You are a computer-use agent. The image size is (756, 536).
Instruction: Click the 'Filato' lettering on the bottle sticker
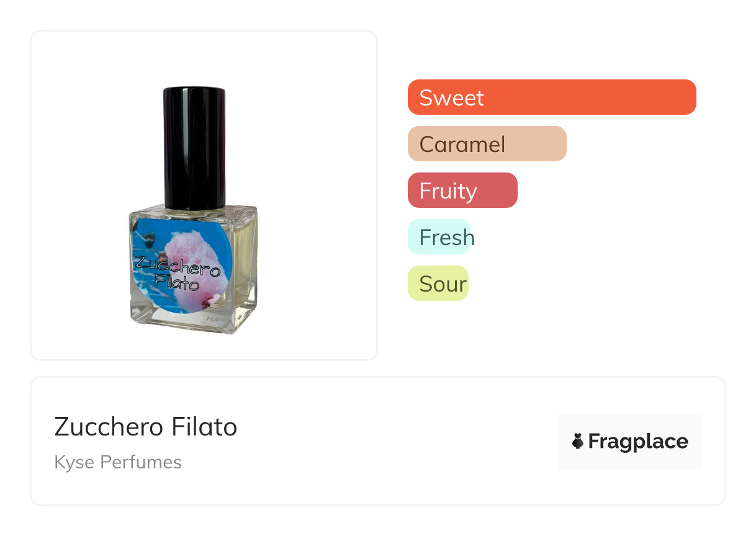point(176,283)
